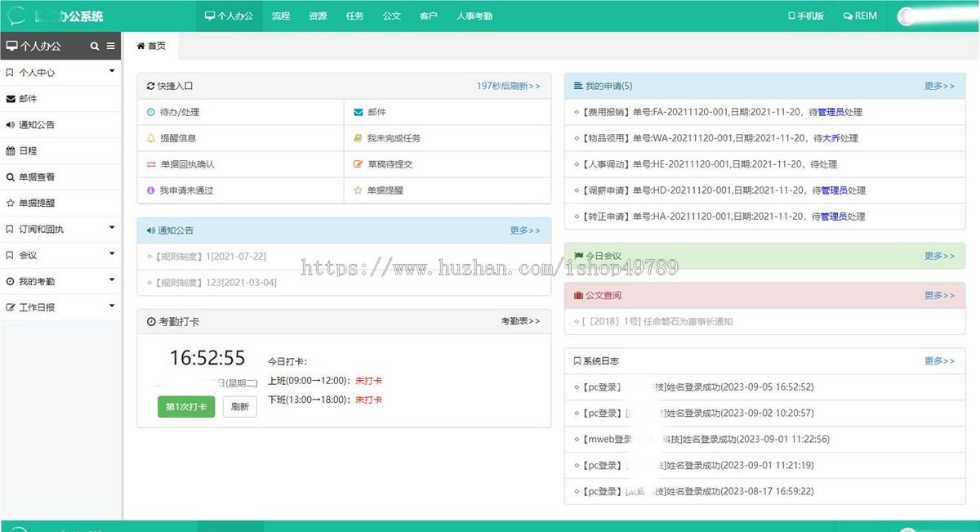Expand the 会议 sidebar menu

[61, 256]
